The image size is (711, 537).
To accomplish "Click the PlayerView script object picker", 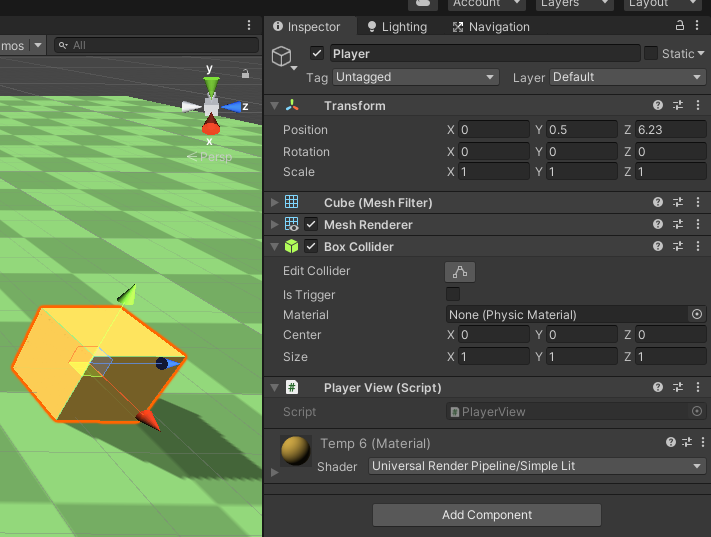I will click(x=697, y=411).
